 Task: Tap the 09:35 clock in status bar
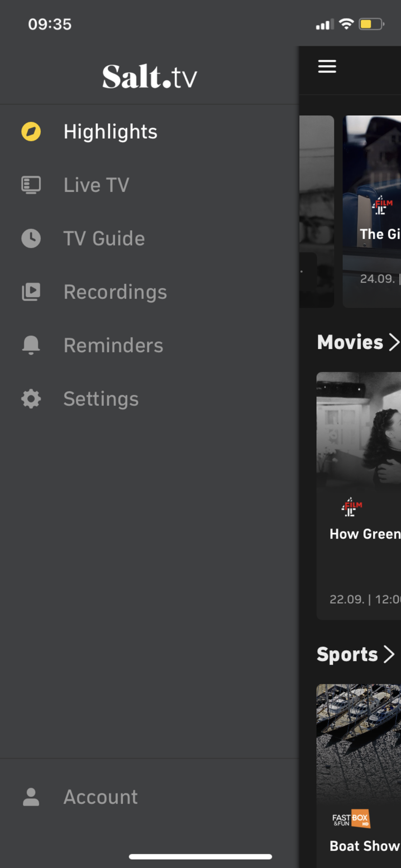point(50,24)
